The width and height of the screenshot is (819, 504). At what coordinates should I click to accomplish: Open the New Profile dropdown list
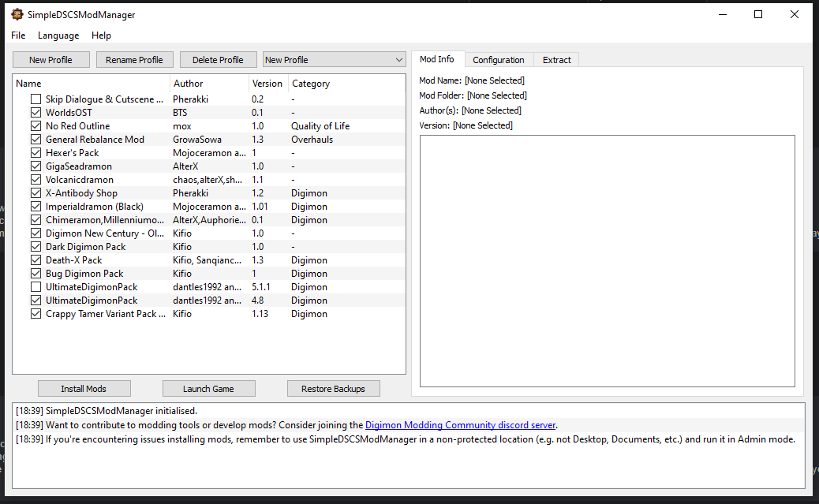pyautogui.click(x=335, y=59)
